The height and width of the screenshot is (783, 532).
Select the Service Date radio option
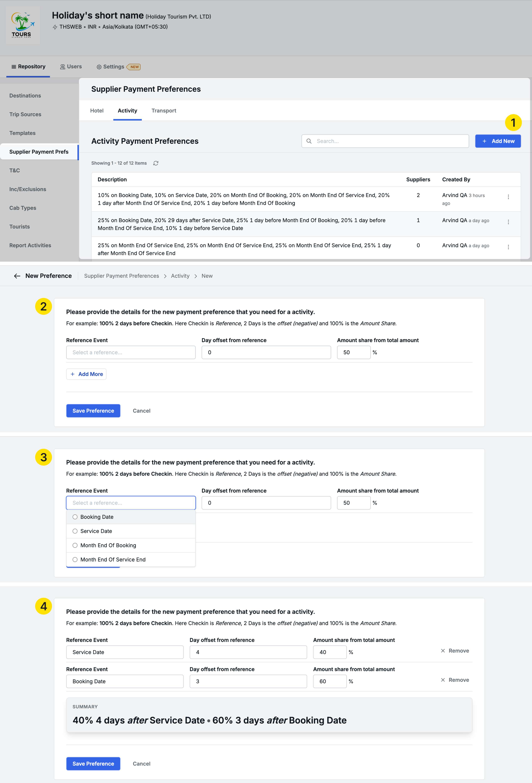click(75, 531)
